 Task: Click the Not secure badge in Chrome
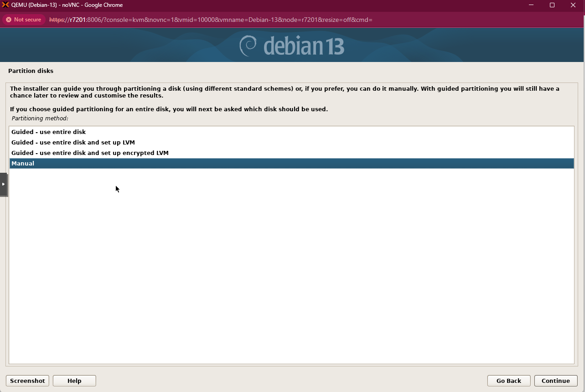pyautogui.click(x=23, y=20)
